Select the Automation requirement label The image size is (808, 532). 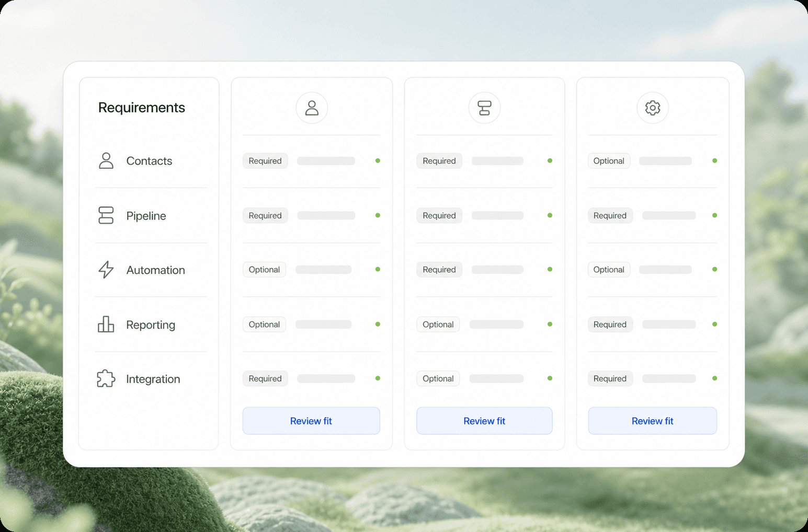(x=155, y=270)
